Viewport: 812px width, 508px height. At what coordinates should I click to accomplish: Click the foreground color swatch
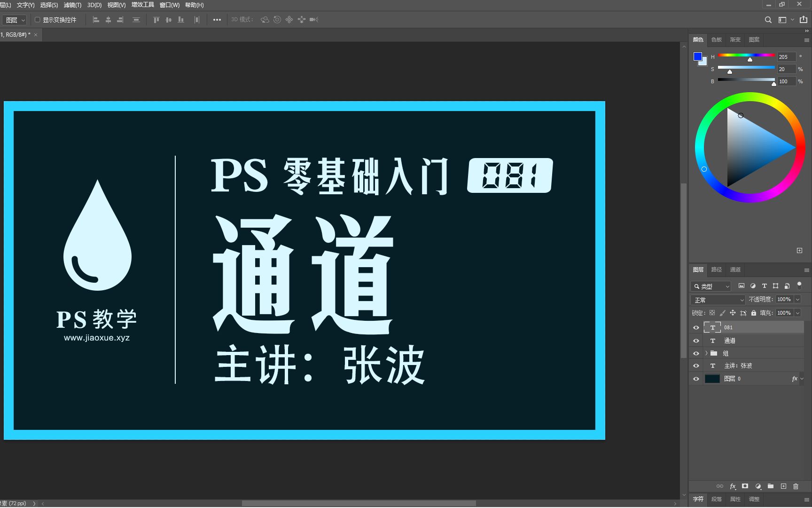point(698,56)
